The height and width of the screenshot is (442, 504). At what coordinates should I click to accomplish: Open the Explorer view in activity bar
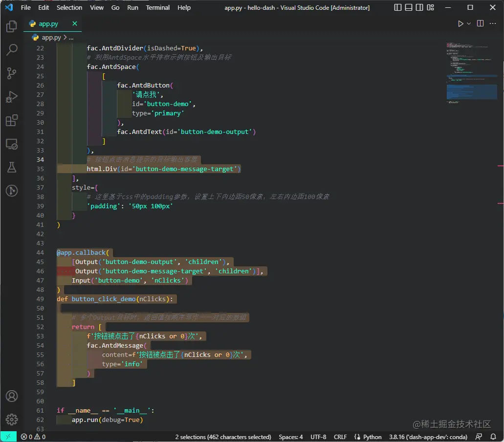point(12,26)
